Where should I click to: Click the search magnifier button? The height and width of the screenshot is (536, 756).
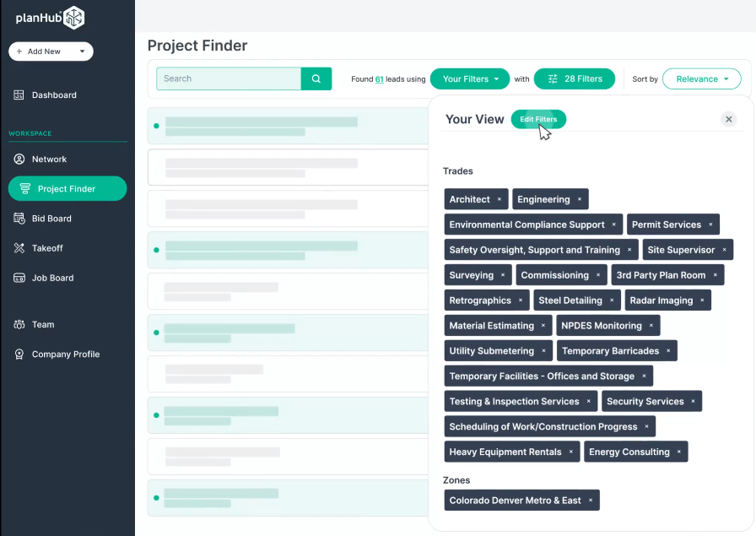tap(316, 79)
